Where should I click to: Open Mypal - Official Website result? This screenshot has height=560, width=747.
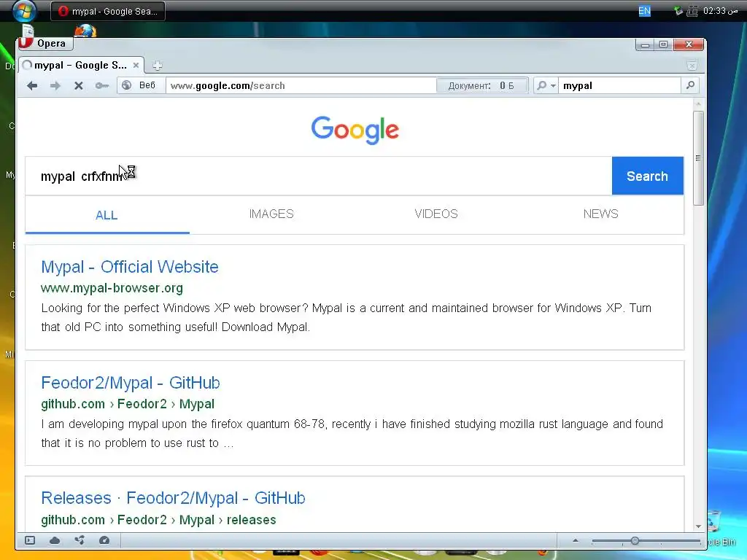[x=130, y=267]
